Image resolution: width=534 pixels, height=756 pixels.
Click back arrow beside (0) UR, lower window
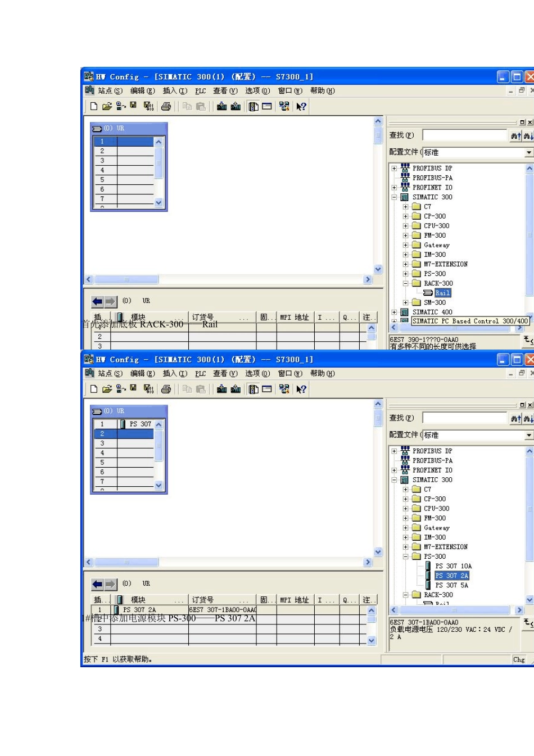click(x=98, y=584)
